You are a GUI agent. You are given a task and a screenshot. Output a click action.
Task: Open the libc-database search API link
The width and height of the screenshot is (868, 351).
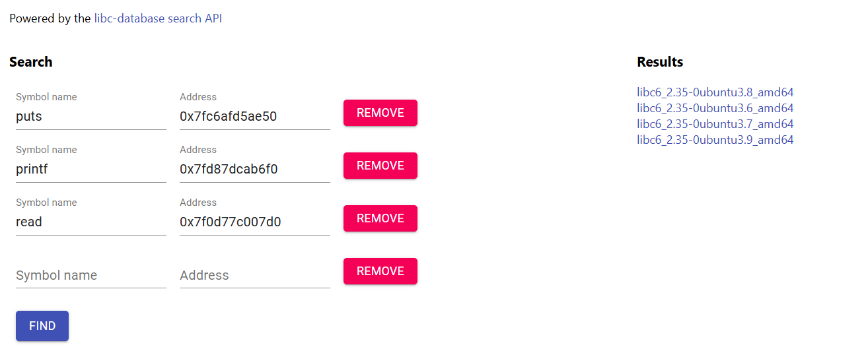coord(158,18)
